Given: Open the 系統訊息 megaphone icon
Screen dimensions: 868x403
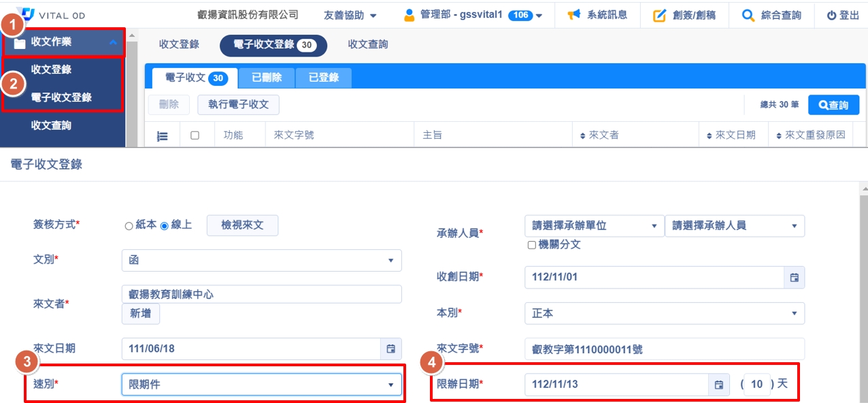Looking at the screenshot, I should pyautogui.click(x=573, y=15).
